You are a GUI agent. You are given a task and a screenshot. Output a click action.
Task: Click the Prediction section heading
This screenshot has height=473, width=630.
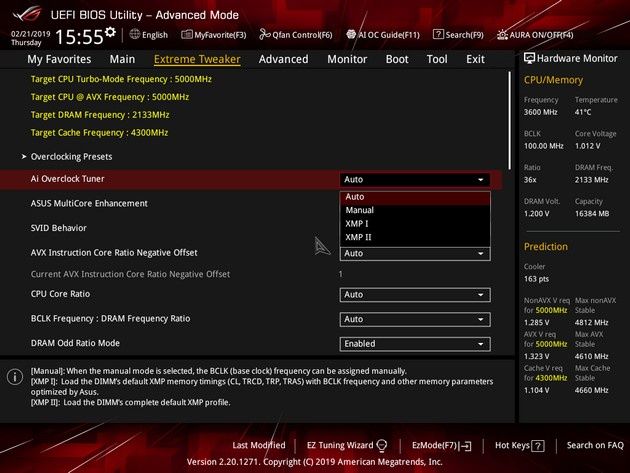pyautogui.click(x=546, y=246)
